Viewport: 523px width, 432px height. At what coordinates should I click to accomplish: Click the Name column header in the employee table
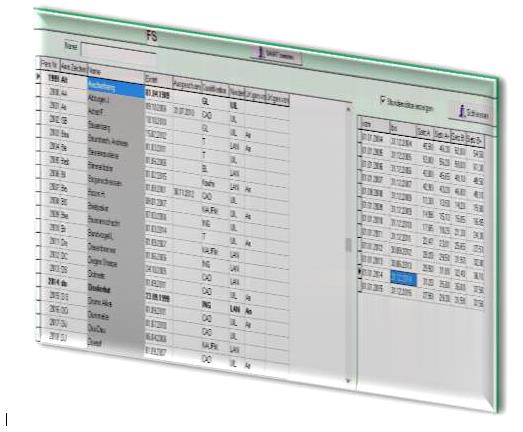(116, 74)
